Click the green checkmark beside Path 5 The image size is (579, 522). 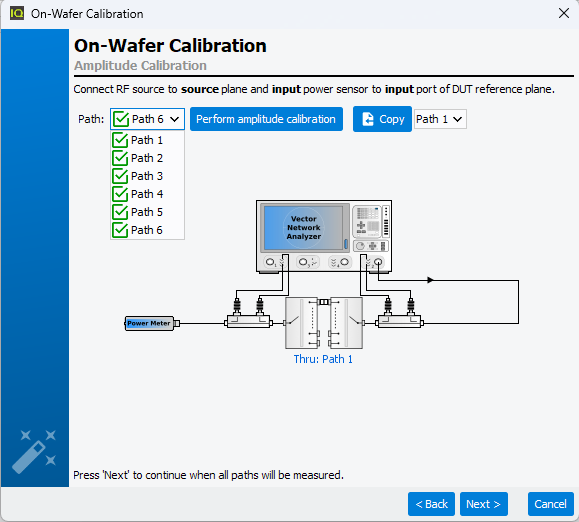tap(120, 212)
